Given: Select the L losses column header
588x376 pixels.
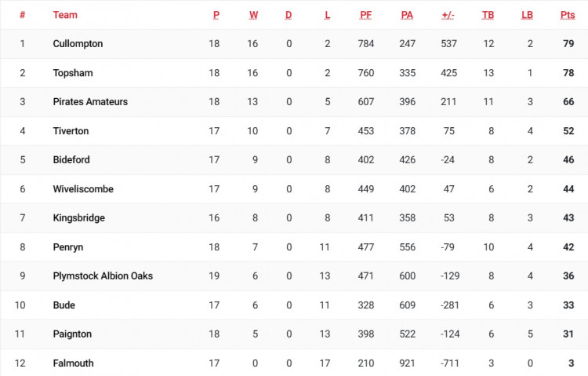Looking at the screenshot, I should (x=328, y=15).
